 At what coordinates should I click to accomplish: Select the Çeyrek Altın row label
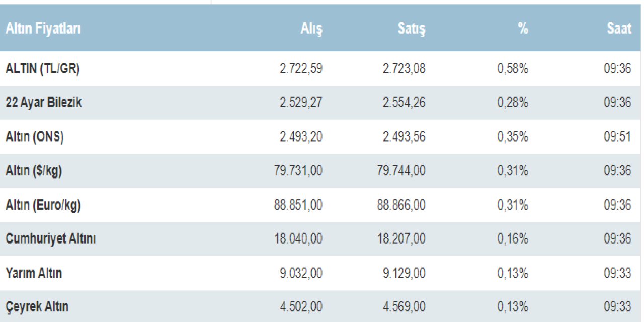37,307
